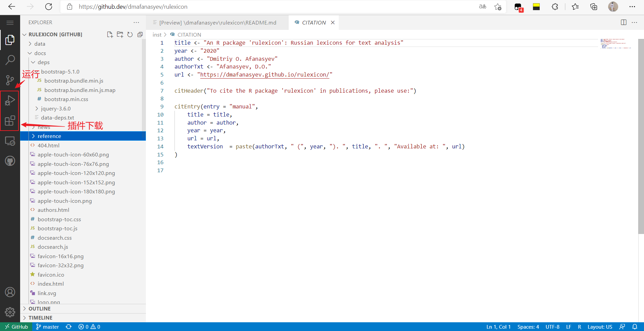Expand the data folder
The width and height of the screenshot is (644, 331).
coord(40,44)
